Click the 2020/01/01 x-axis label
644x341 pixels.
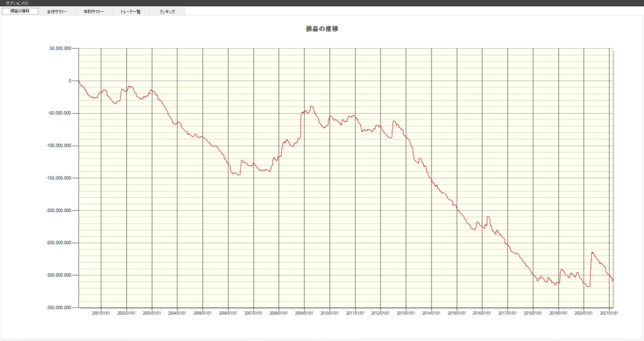(584, 313)
